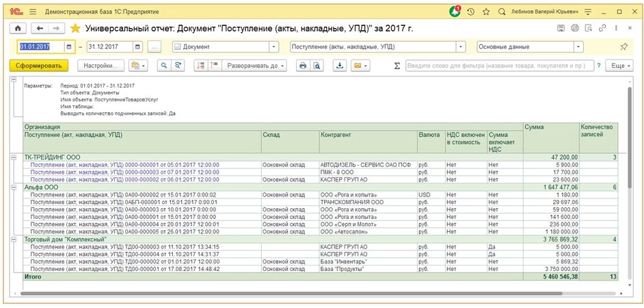Click the period selection '...' button
The width and height of the screenshot is (644, 308).
[154, 47]
